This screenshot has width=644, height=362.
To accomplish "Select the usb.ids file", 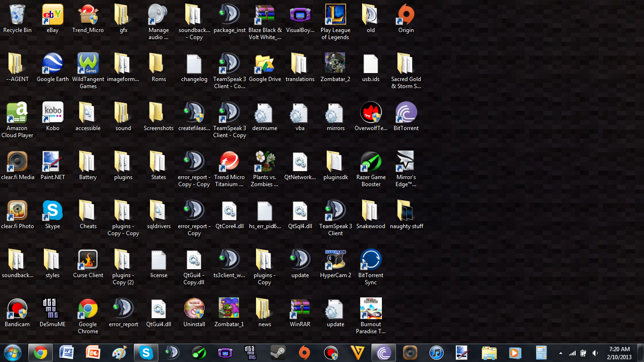I will pos(371,68).
